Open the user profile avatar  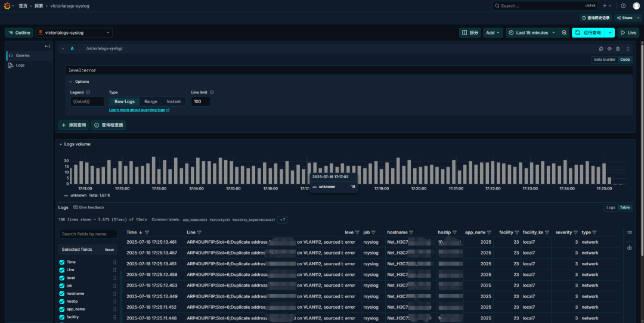click(x=636, y=6)
